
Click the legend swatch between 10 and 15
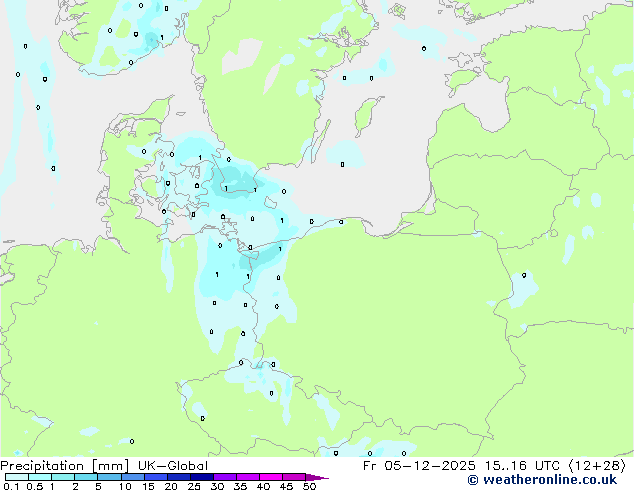(x=132, y=477)
